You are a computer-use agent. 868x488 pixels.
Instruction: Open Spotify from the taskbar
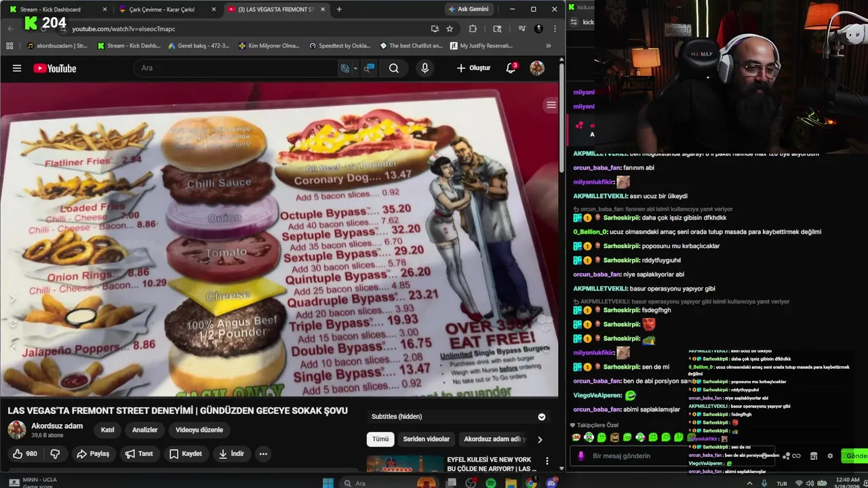pyautogui.click(x=491, y=483)
